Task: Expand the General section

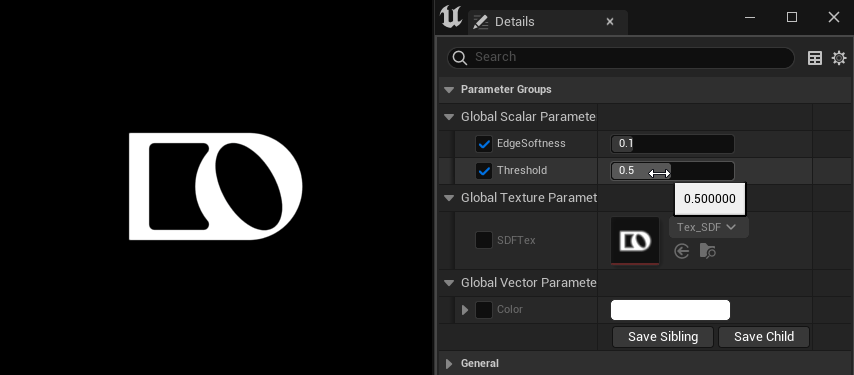Action: pos(449,364)
